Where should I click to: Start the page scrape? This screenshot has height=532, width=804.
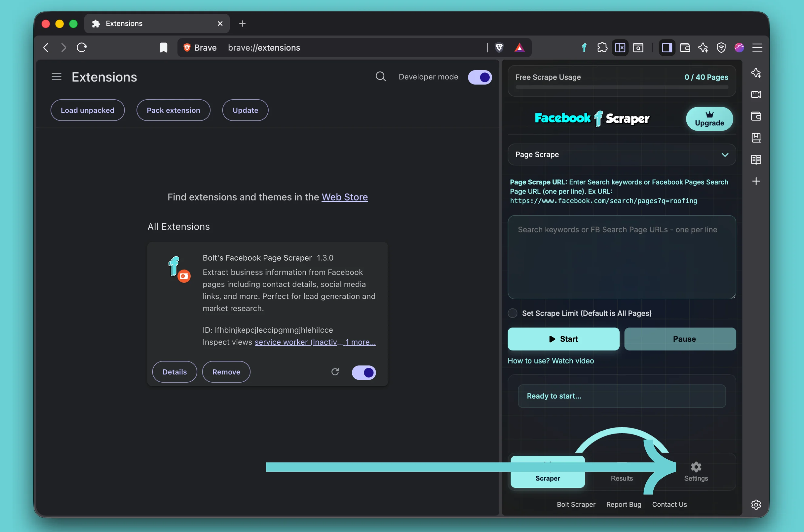(564, 339)
